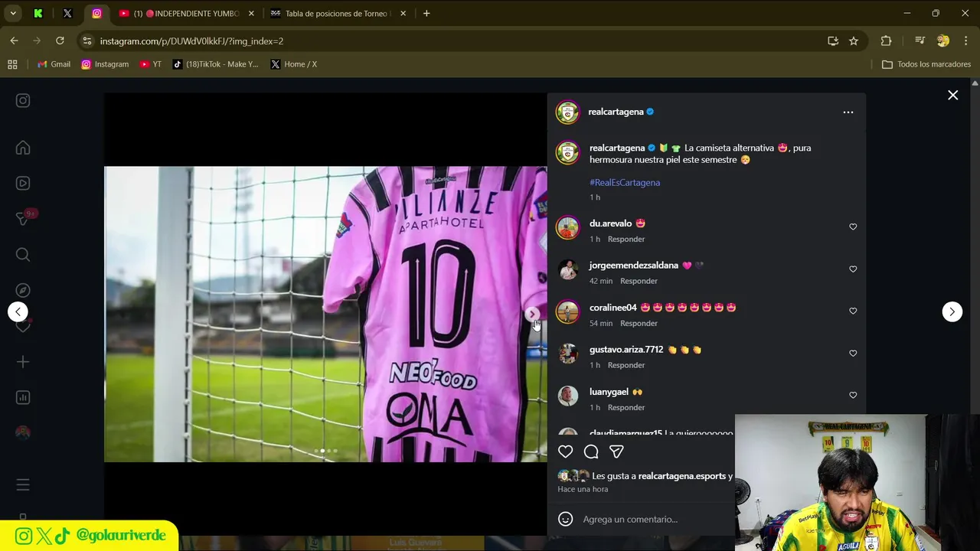Open a new browser tab
The image size is (980, 551).
426,14
